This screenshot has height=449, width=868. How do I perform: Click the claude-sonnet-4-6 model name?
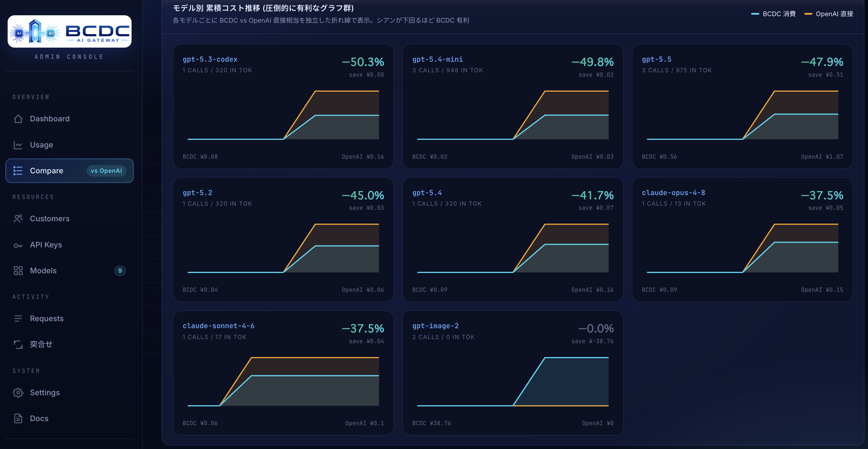point(218,326)
